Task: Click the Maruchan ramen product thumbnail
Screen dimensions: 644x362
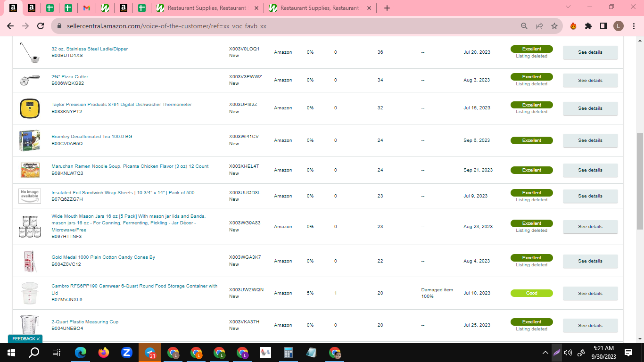Action: pyautogui.click(x=30, y=170)
